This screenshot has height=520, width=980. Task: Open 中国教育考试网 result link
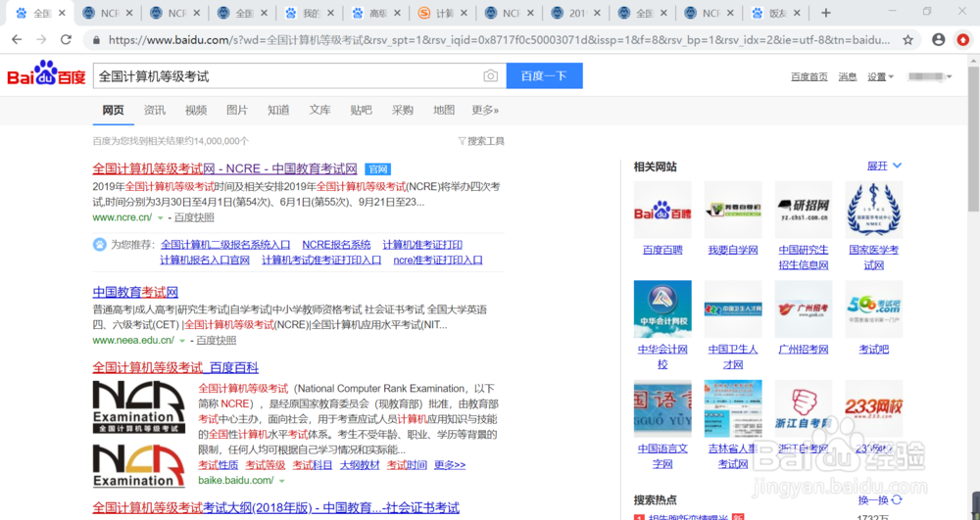(135, 292)
